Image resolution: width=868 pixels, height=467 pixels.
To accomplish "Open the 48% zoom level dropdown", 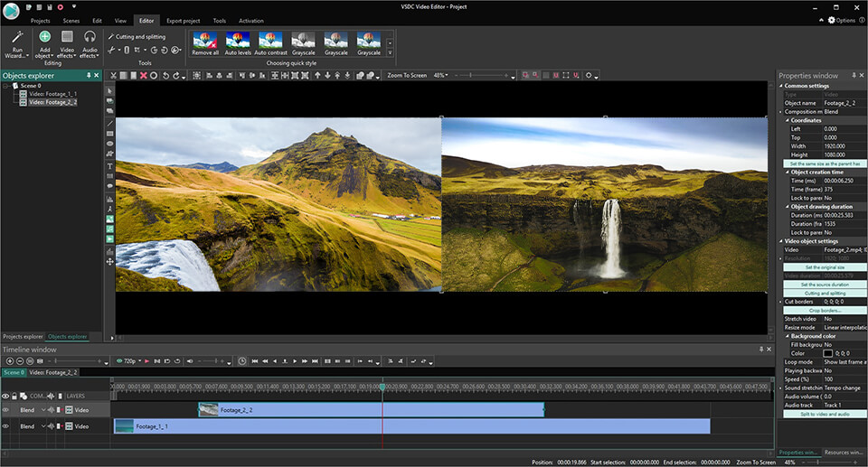I will click(441, 76).
